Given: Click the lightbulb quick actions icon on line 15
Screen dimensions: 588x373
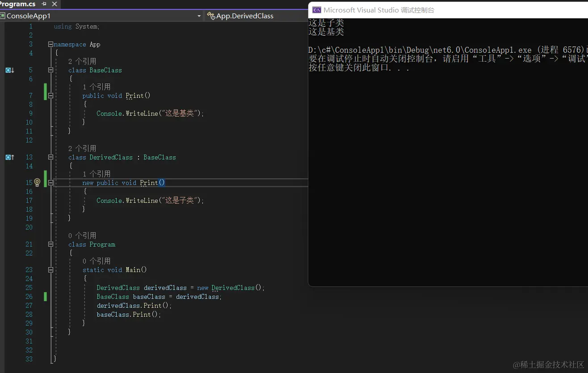Looking at the screenshot, I should click(37, 182).
